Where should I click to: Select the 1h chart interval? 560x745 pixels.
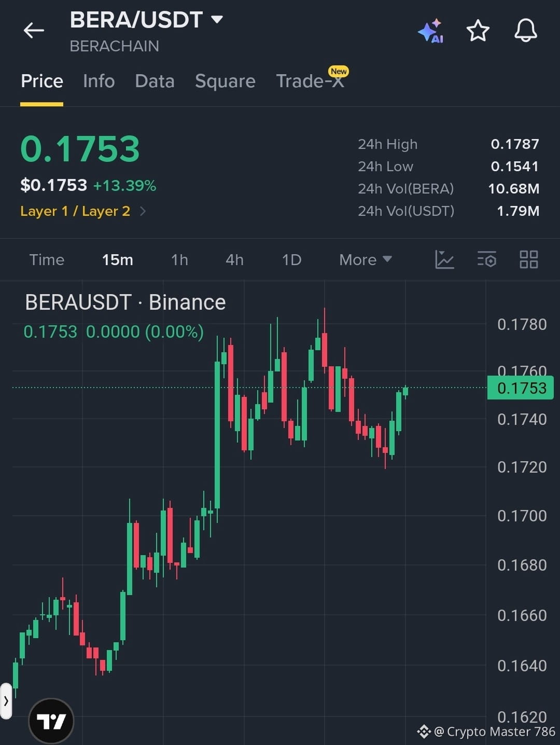(179, 259)
